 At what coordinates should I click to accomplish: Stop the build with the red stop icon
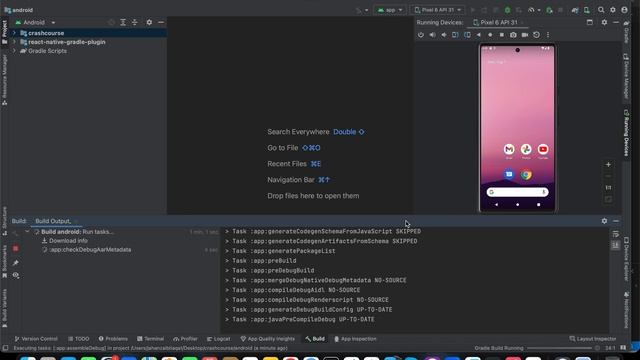click(16, 249)
